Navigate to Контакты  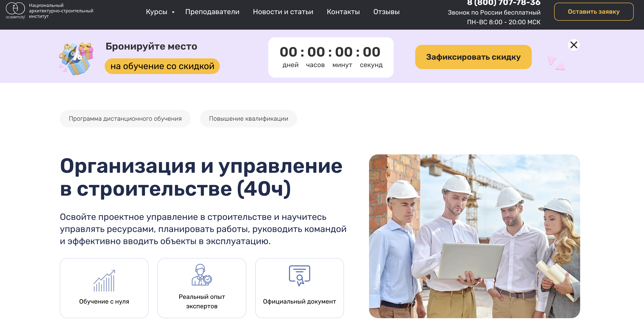click(x=343, y=12)
